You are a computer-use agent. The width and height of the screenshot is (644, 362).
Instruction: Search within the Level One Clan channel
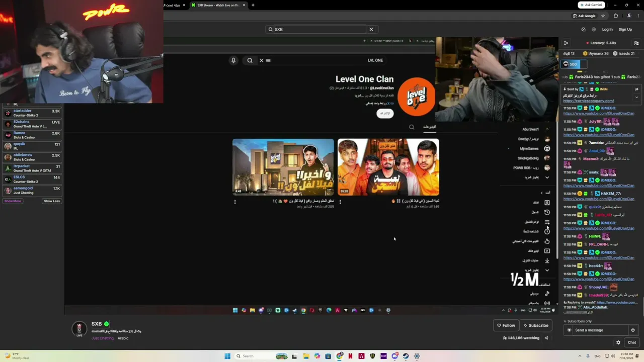coord(412,127)
